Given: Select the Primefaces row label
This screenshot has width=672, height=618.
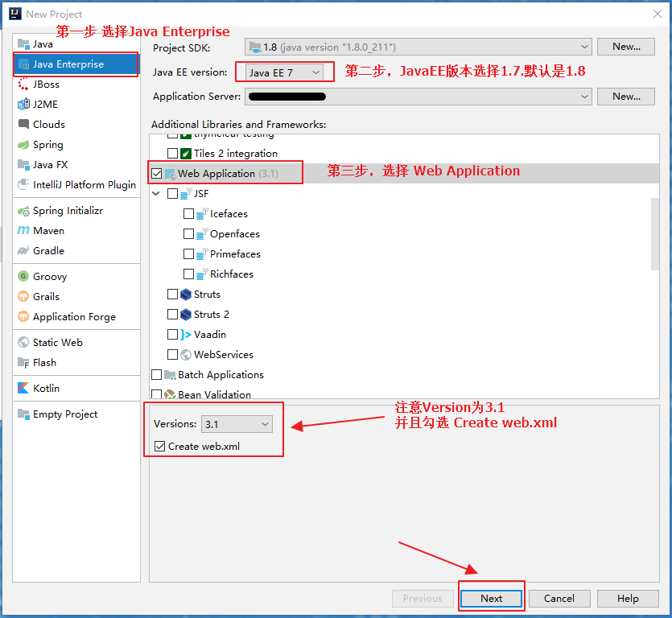Looking at the screenshot, I should tap(235, 254).
